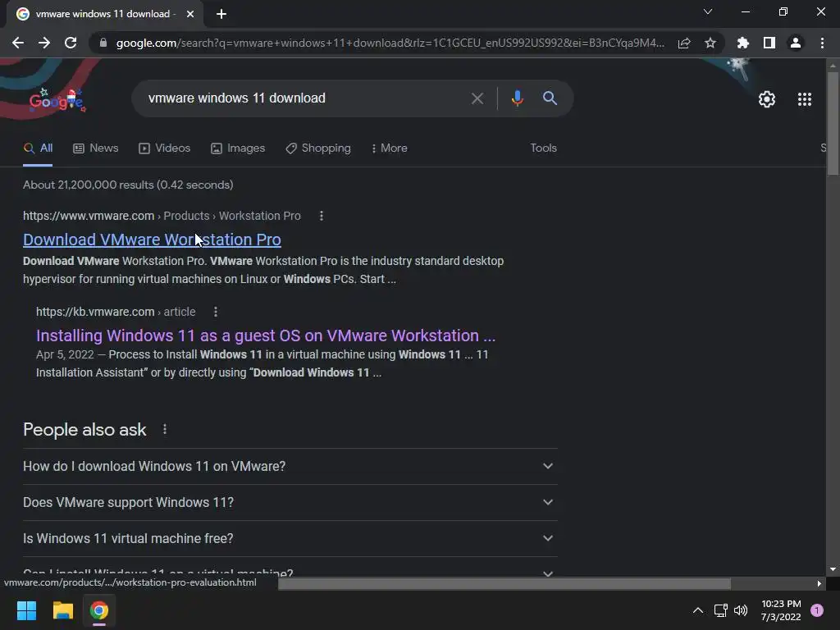Open network status tray icon
This screenshot has width=840, height=630.
(720, 610)
